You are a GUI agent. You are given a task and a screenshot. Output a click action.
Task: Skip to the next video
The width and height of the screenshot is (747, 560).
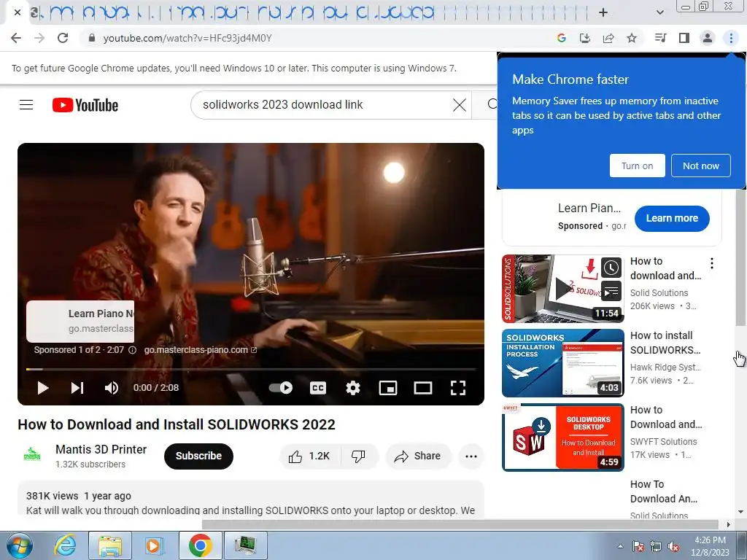(77, 388)
